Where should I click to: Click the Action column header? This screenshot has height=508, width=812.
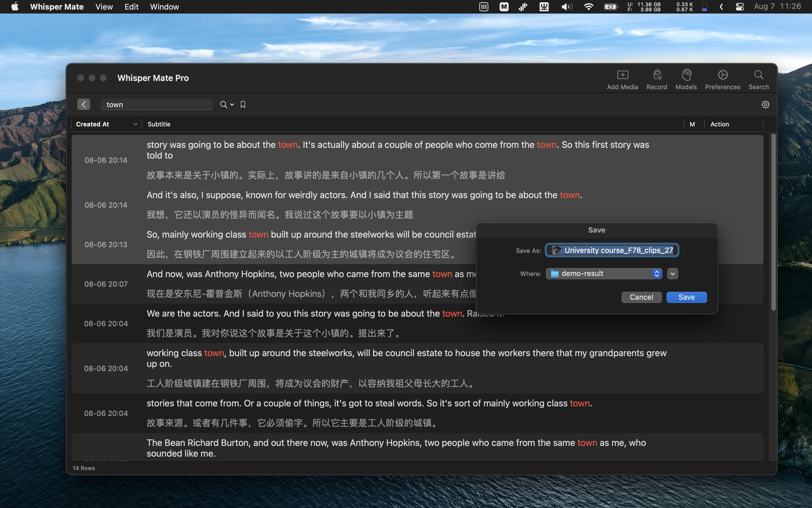point(734,124)
